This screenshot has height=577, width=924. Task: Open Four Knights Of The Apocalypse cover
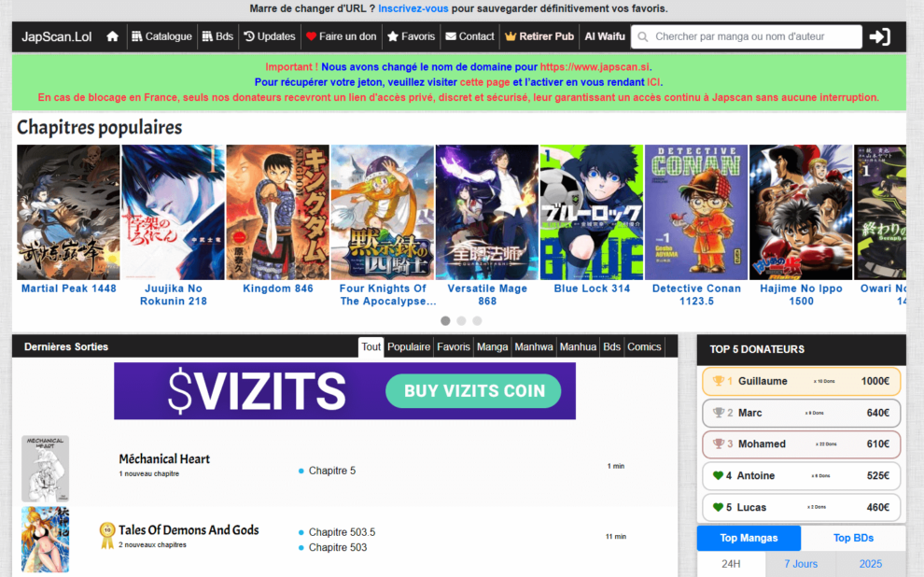[383, 212]
